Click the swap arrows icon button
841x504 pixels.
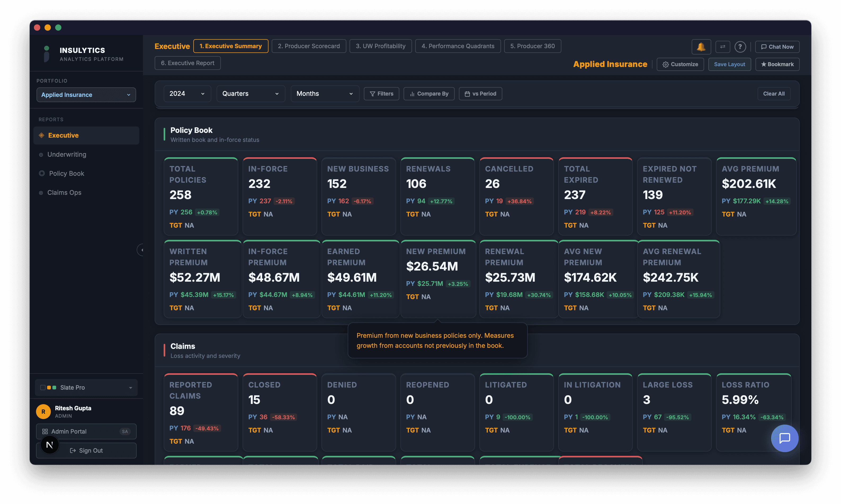[722, 47]
